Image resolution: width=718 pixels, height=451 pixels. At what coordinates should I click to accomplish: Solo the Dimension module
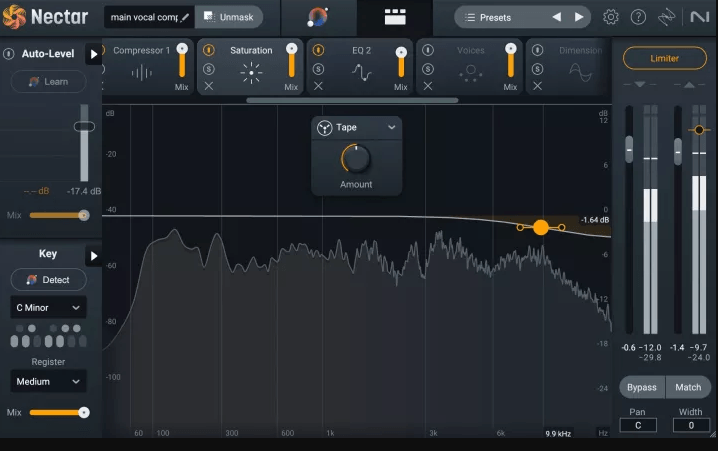[538, 69]
